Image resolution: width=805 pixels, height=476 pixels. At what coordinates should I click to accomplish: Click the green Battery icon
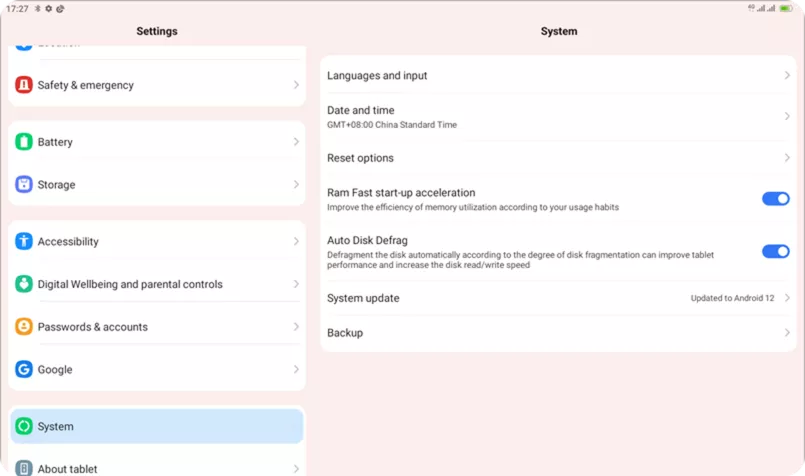click(24, 142)
